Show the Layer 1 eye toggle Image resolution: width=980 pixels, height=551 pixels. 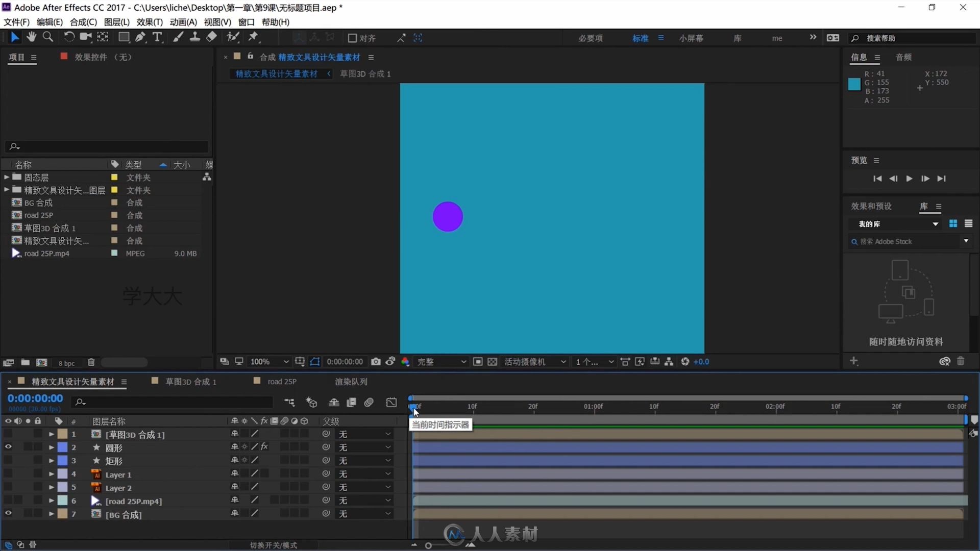tap(8, 473)
